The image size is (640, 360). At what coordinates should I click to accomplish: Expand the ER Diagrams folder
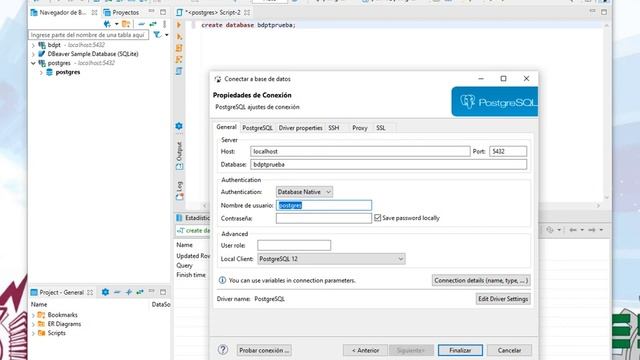coord(33,324)
